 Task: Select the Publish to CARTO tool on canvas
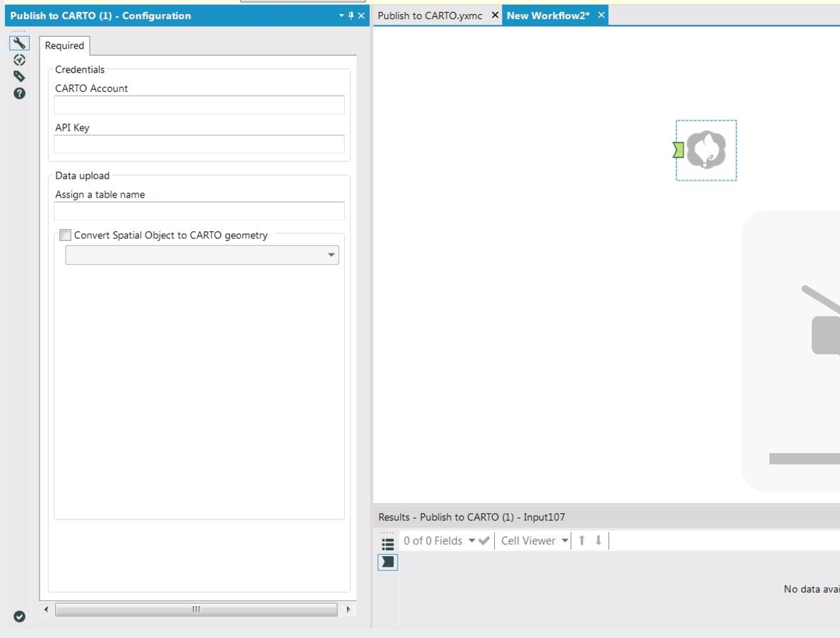(706, 150)
